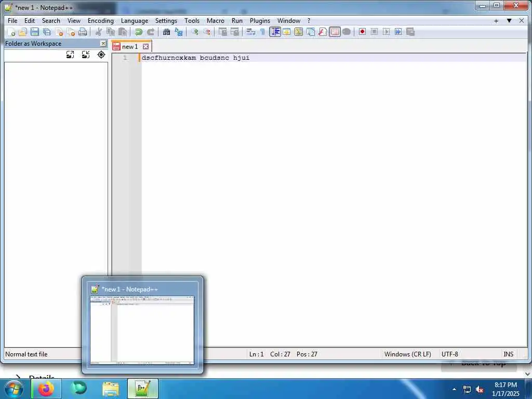This screenshot has width=532, height=399.
Task: Zoom out on the editor text
Action: click(x=207, y=32)
